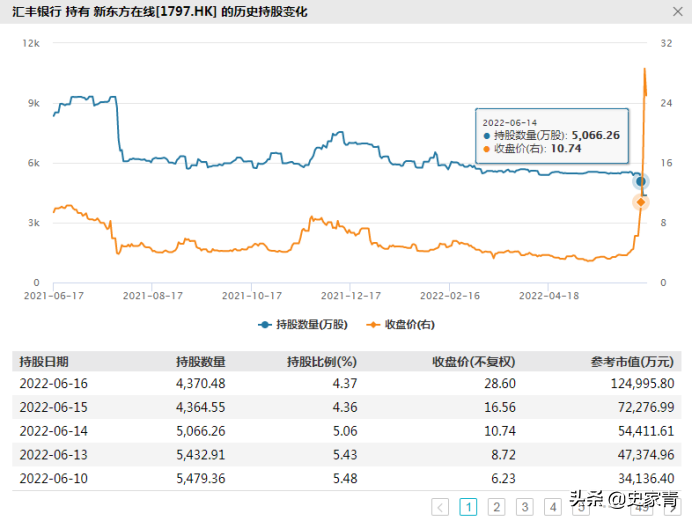Click holdings value 5,432.91
The width and height of the screenshot is (693, 522).
pos(201,455)
